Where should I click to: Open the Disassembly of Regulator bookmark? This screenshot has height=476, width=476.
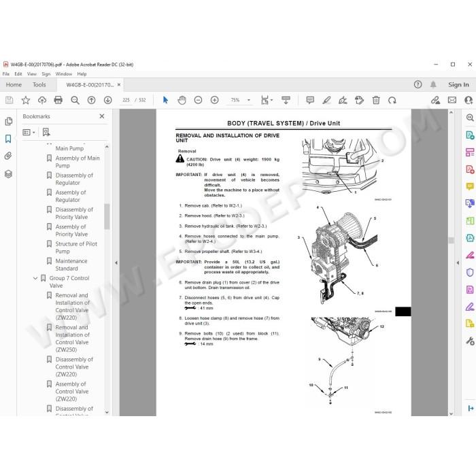[74, 179]
